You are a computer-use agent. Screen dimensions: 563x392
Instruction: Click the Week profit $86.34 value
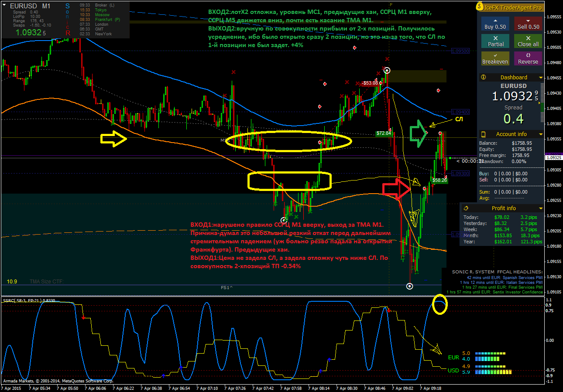501,229
